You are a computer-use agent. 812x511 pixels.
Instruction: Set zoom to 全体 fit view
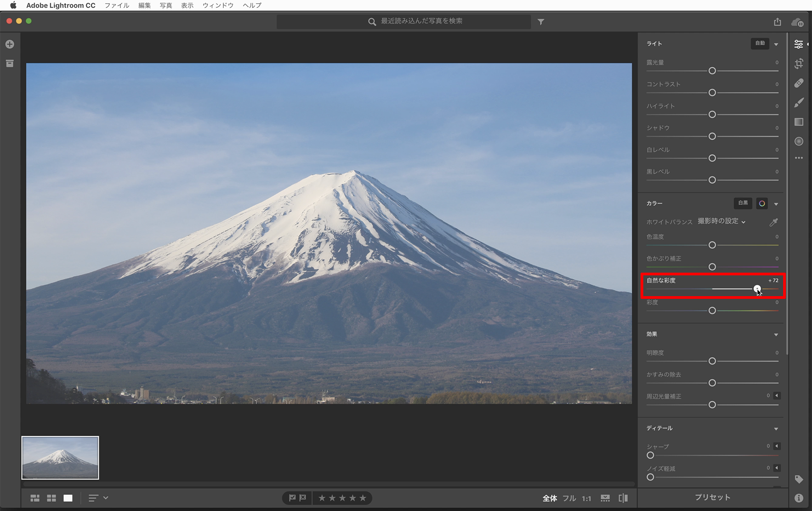(x=549, y=498)
